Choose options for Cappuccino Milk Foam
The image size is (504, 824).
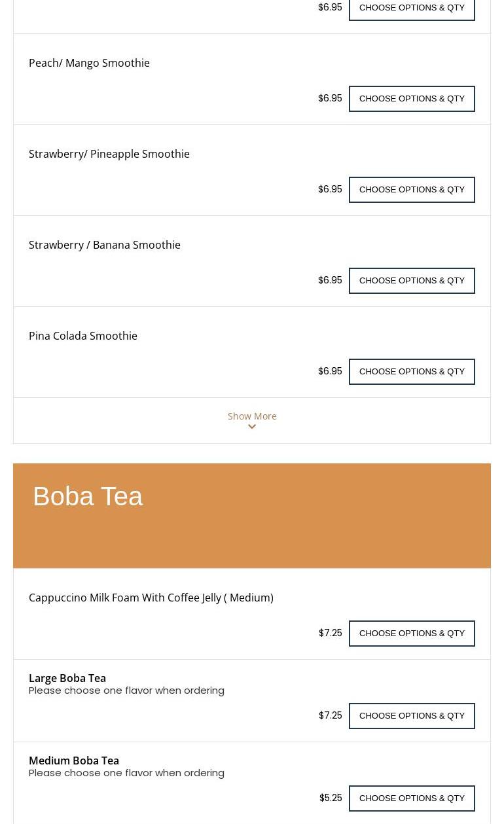click(x=412, y=634)
